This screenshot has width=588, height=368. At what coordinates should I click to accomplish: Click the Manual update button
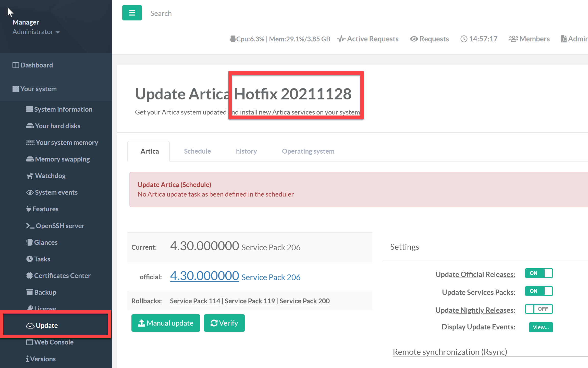pyautogui.click(x=166, y=323)
